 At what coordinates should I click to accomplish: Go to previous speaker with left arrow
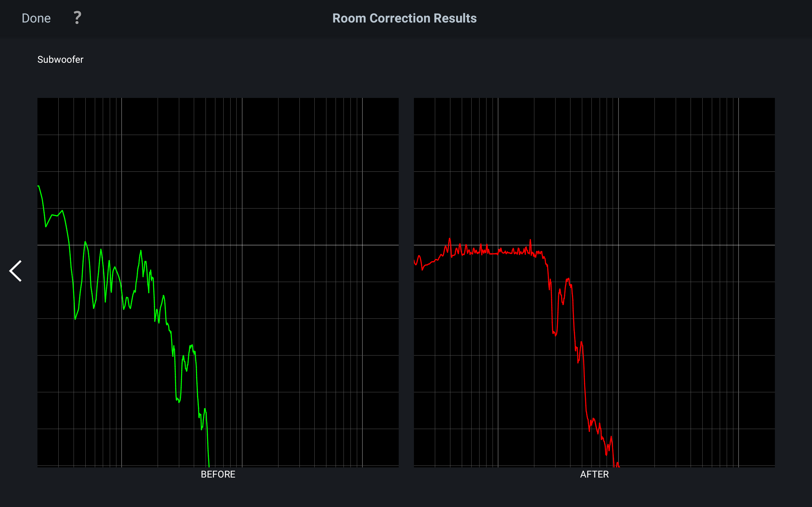[x=16, y=271]
